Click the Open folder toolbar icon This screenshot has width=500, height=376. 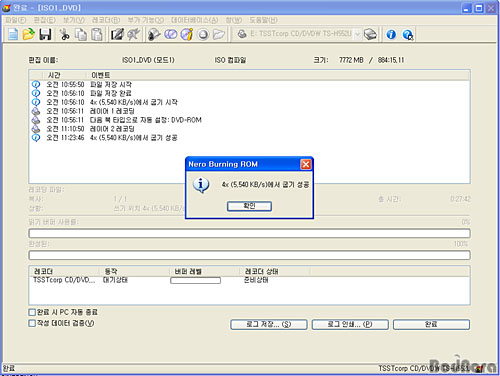(x=29, y=34)
